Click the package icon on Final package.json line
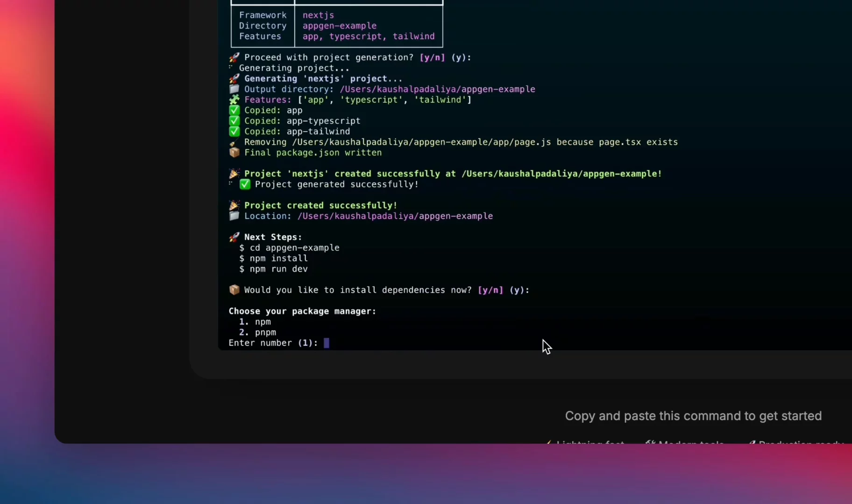Screen dimensions: 852x504 coord(234,153)
